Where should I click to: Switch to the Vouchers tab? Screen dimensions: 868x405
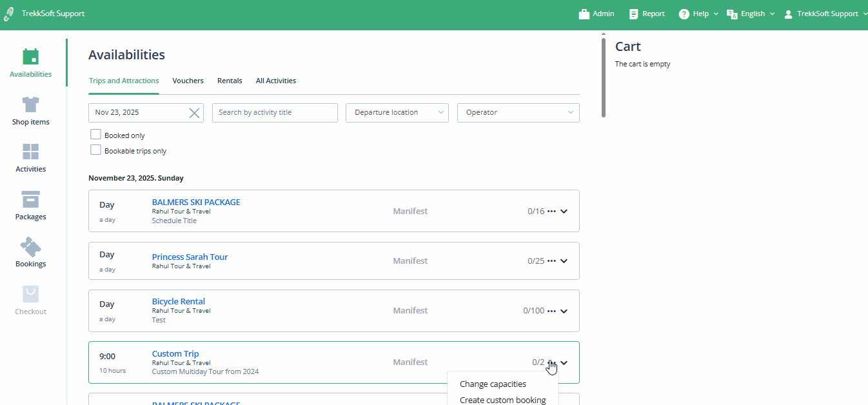coord(188,81)
